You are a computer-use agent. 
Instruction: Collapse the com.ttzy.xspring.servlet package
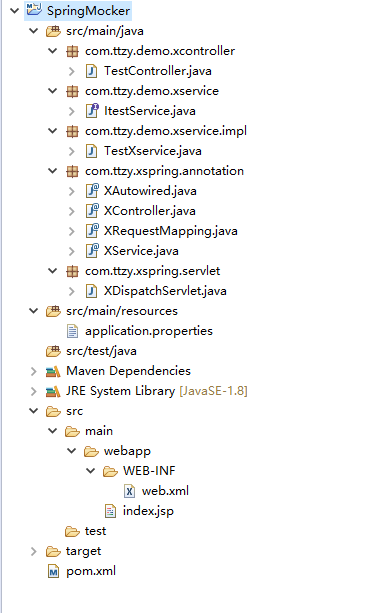[52, 271]
